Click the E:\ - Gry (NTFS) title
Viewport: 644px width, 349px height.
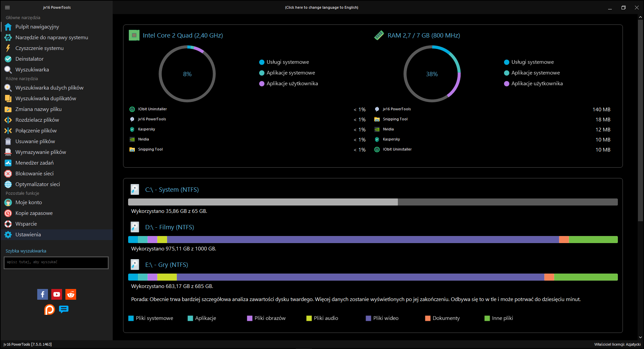click(x=167, y=265)
